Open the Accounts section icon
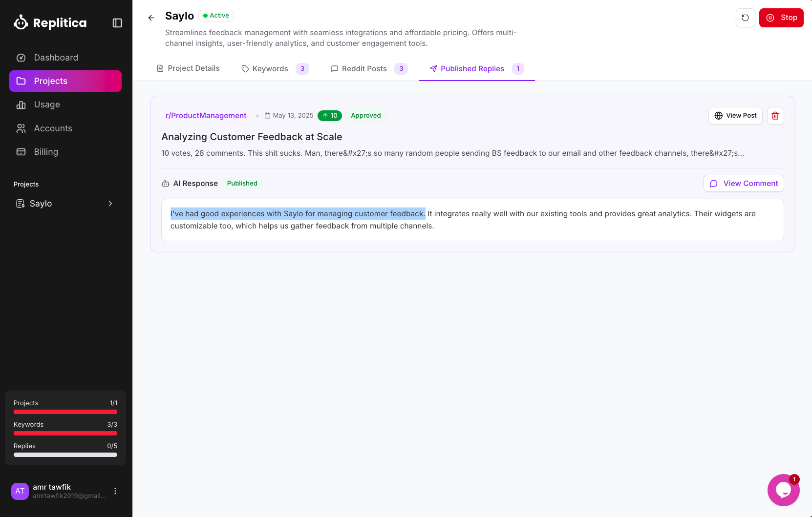 21,128
